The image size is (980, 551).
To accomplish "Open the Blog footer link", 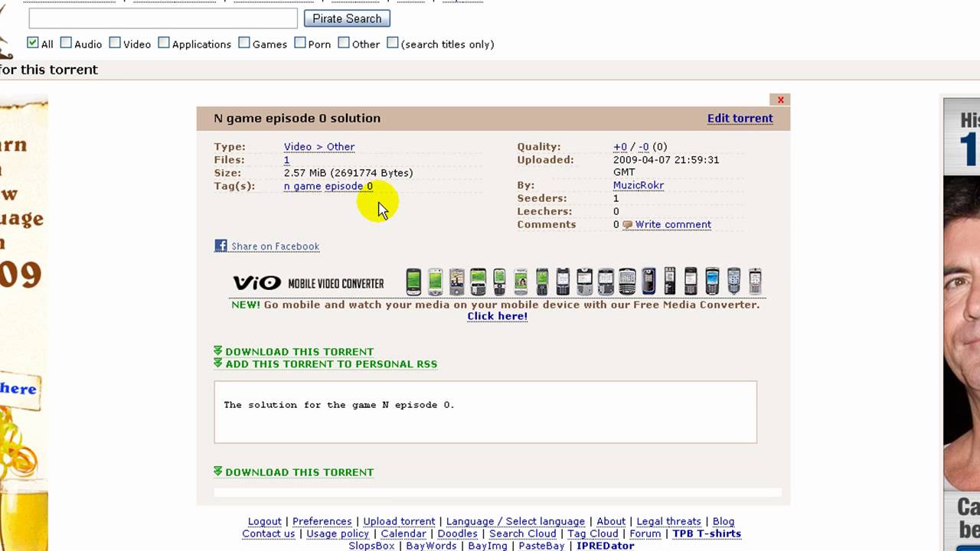I will [x=724, y=521].
